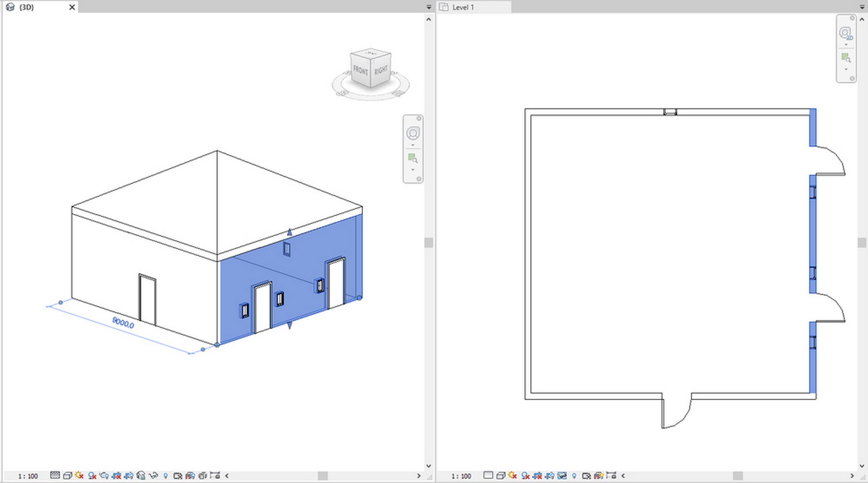Click the 3D pane vertical scrollbar thumb
This screenshot has height=483, width=868.
click(429, 242)
